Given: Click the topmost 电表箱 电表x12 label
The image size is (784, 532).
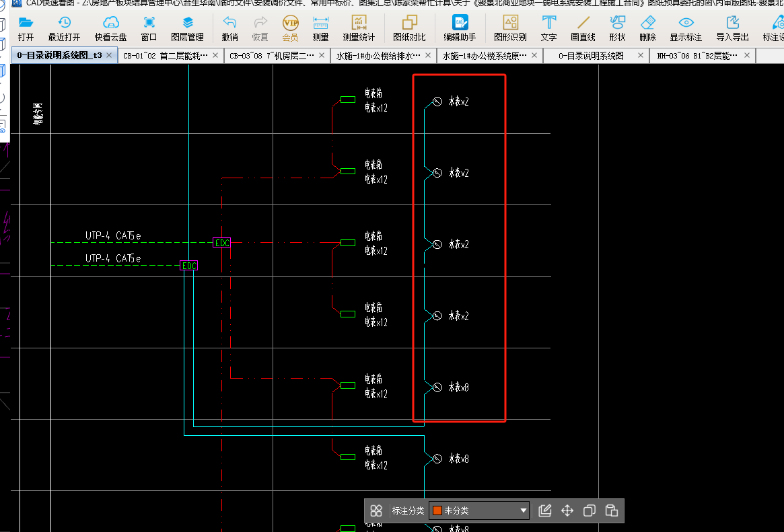Looking at the screenshot, I should 376,100.
